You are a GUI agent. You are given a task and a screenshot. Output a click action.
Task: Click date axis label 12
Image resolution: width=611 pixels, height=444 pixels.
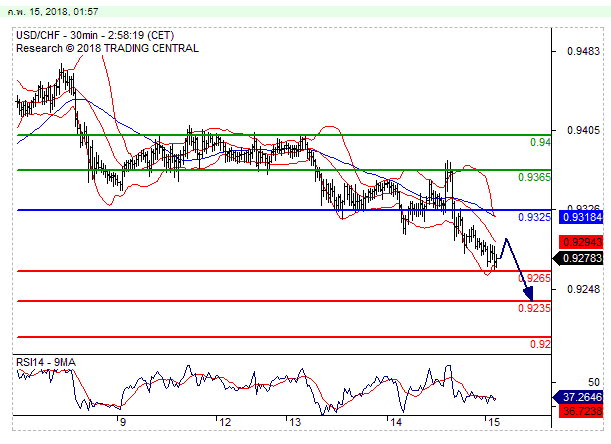225,422
